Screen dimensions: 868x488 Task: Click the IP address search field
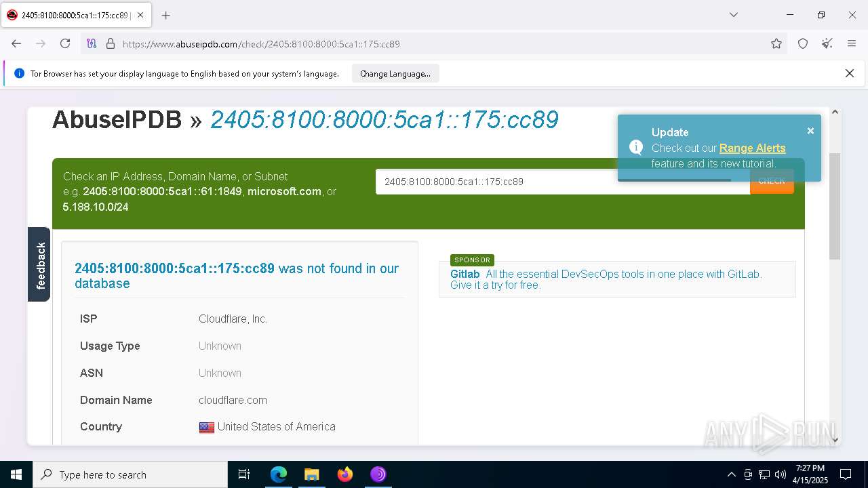[563, 182]
